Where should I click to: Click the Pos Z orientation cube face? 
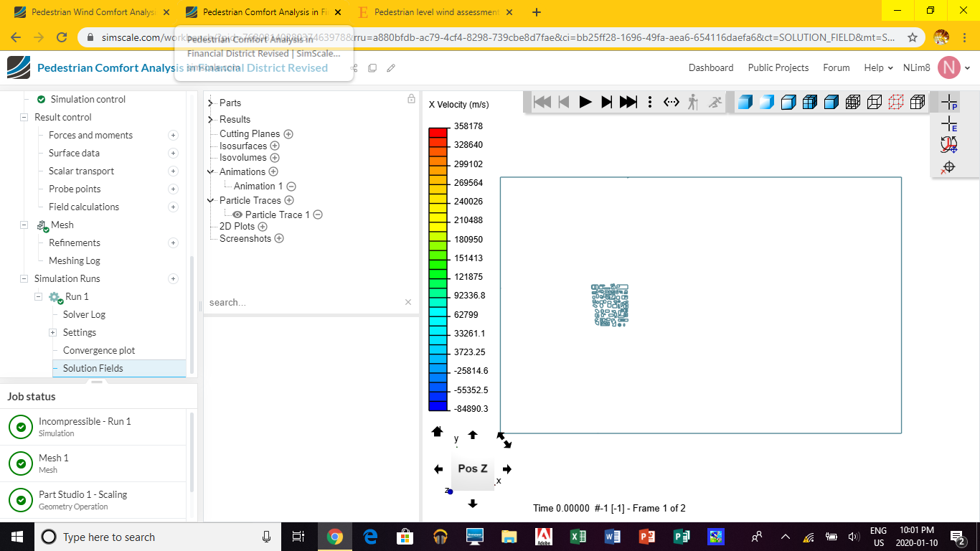coord(473,468)
